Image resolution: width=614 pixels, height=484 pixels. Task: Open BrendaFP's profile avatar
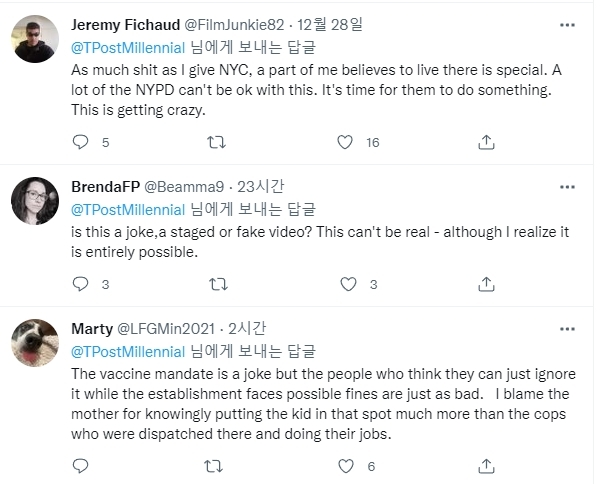(35, 199)
